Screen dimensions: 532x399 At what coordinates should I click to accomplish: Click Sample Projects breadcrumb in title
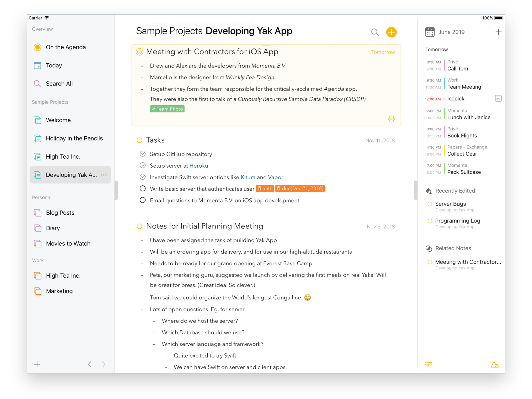[169, 31]
